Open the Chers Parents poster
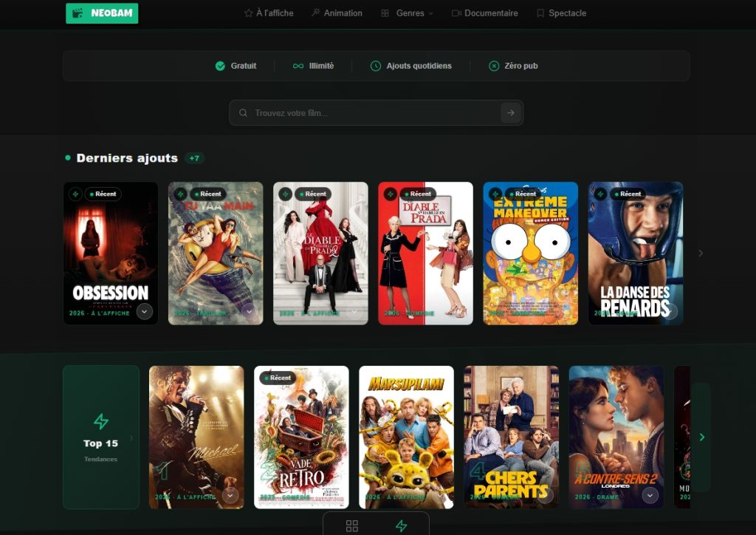 click(511, 437)
